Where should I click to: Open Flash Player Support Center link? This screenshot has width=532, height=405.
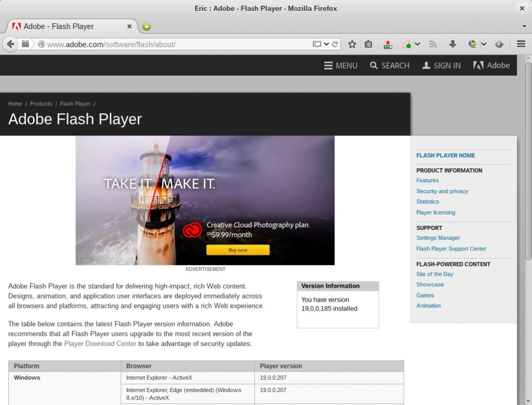[x=451, y=249]
